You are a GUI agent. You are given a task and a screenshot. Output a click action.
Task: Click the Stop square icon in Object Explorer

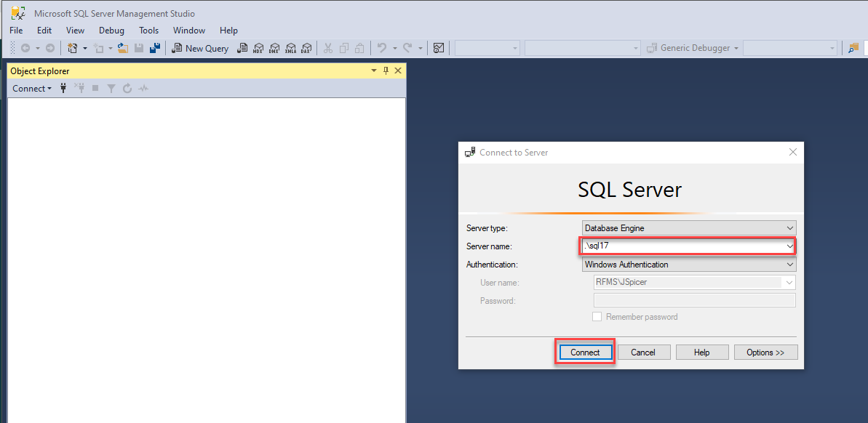(x=95, y=89)
